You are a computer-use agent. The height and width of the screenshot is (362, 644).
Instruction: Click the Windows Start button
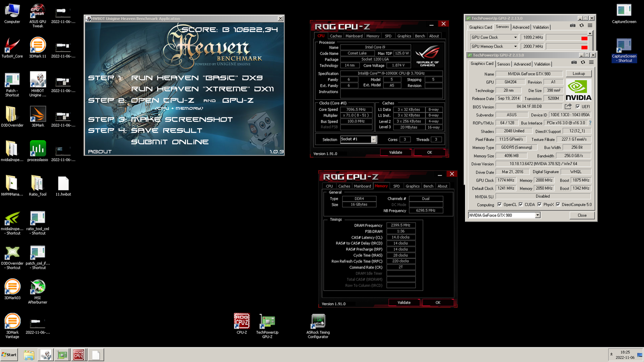[9, 355]
